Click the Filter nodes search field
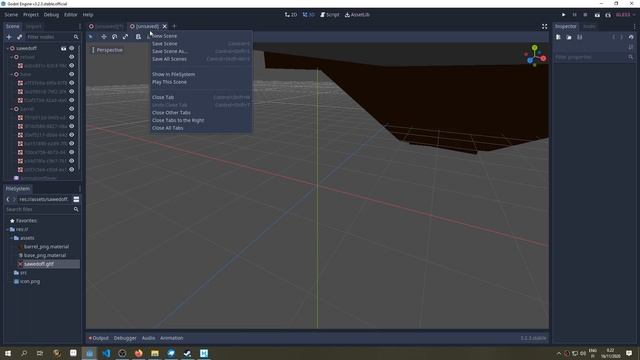This screenshot has height=360, width=640. pyautogui.click(x=52, y=37)
